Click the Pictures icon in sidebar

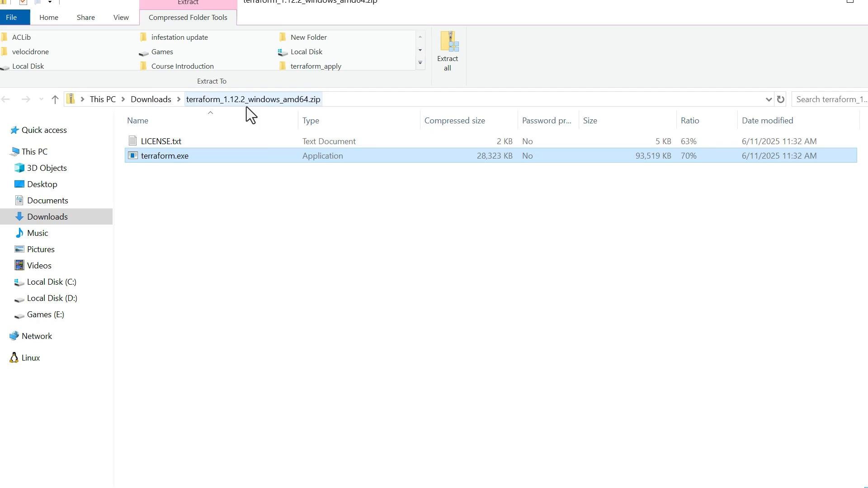[x=19, y=249]
